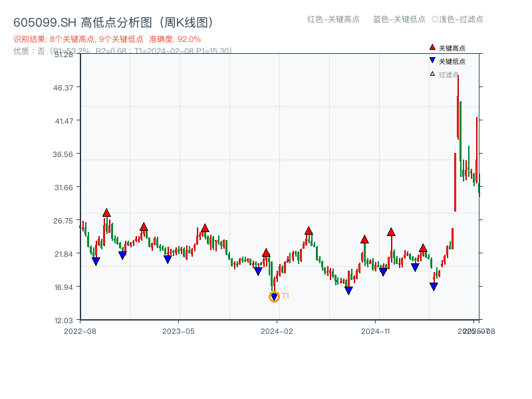Click the 过滤点 label in chart legend
This screenshot has width=532, height=399.
click(x=448, y=74)
